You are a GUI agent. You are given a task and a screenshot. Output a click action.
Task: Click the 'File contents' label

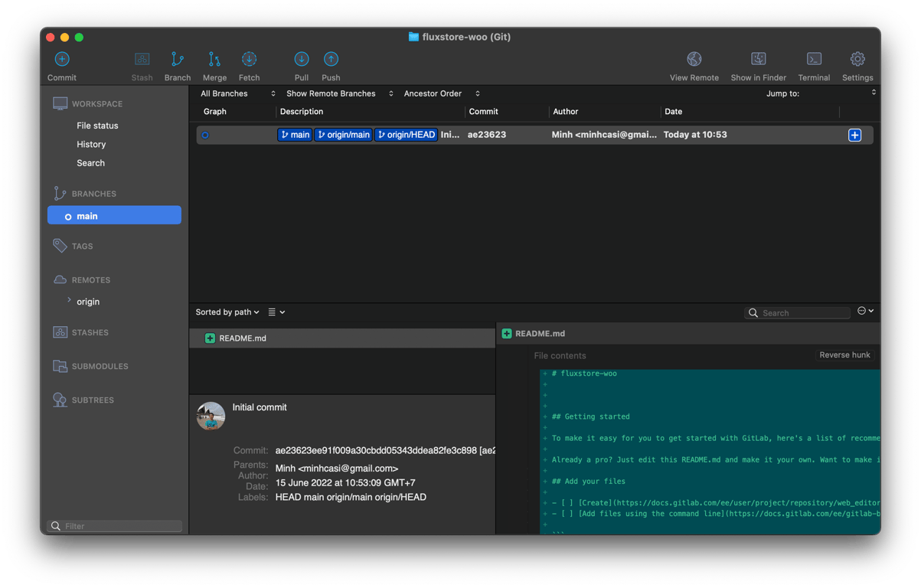560,356
